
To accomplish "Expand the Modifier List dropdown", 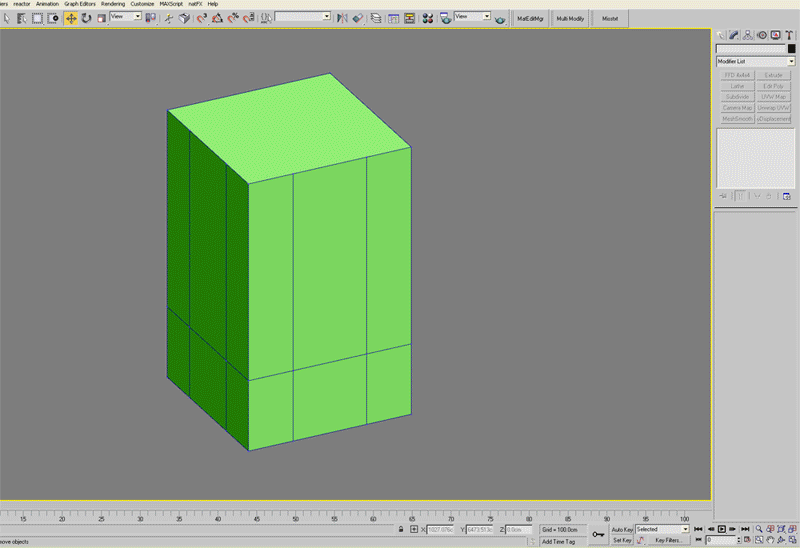I will click(x=790, y=62).
